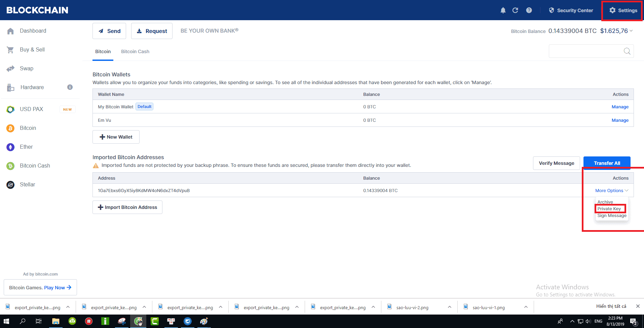Open USD PAX in the sidebar
Screen dimensions: 644x328
31,109
